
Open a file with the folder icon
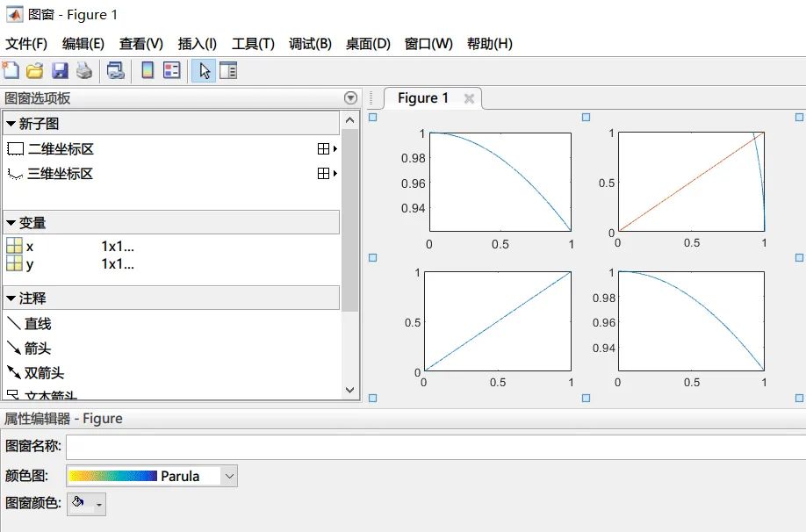35,70
